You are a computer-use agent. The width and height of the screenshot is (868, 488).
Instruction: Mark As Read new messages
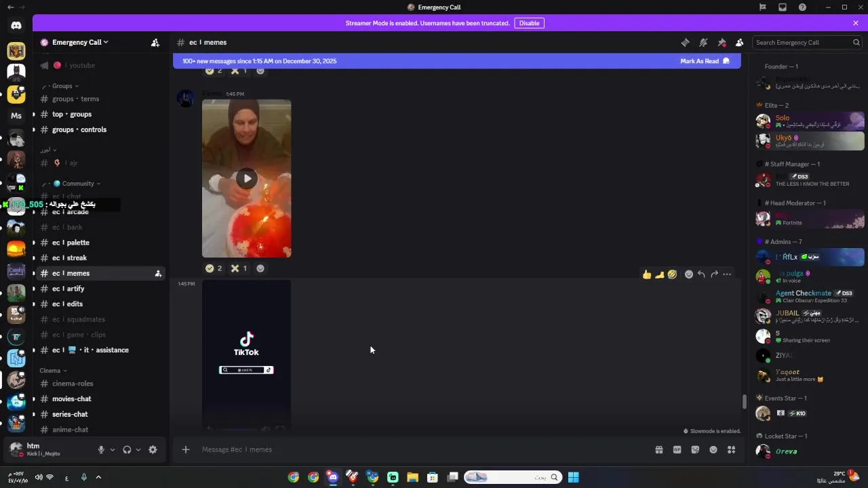(x=705, y=61)
